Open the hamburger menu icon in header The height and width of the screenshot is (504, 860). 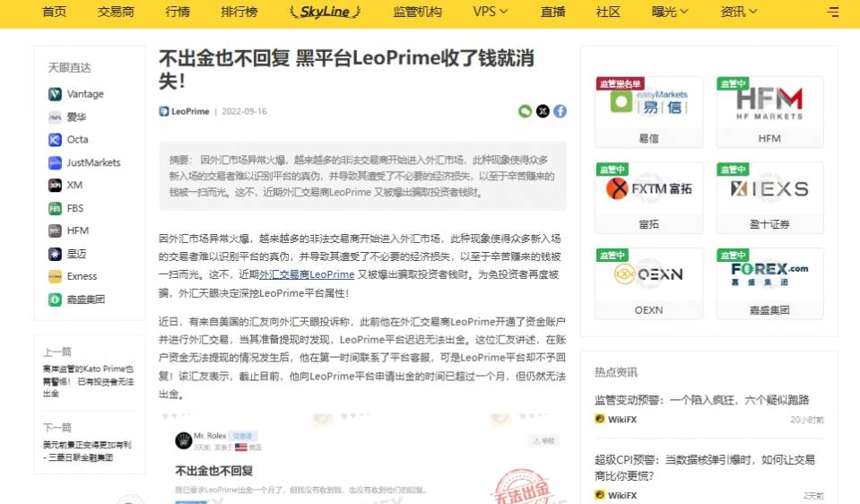click(x=832, y=12)
